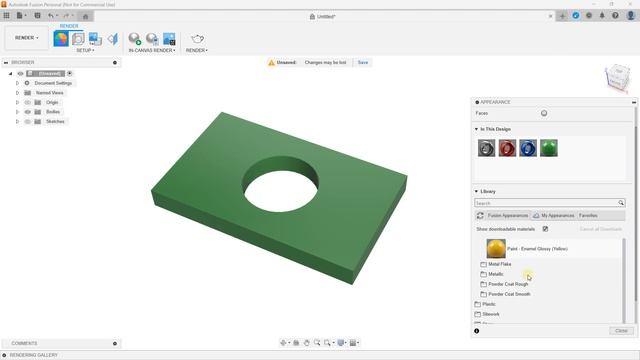Close the Appearance dialog

click(621, 331)
